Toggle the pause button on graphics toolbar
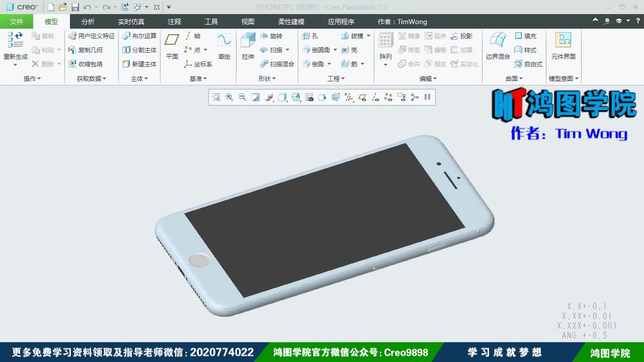The height and width of the screenshot is (362, 644). pyautogui.click(x=427, y=97)
